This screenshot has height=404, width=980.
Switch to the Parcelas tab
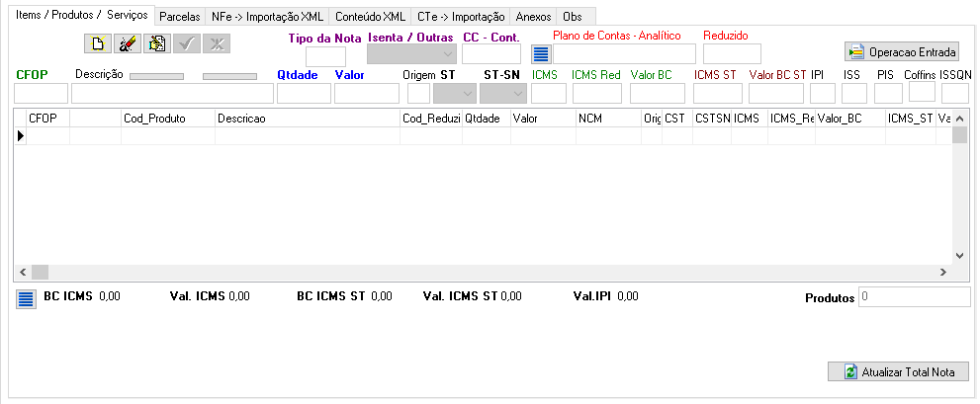(179, 17)
